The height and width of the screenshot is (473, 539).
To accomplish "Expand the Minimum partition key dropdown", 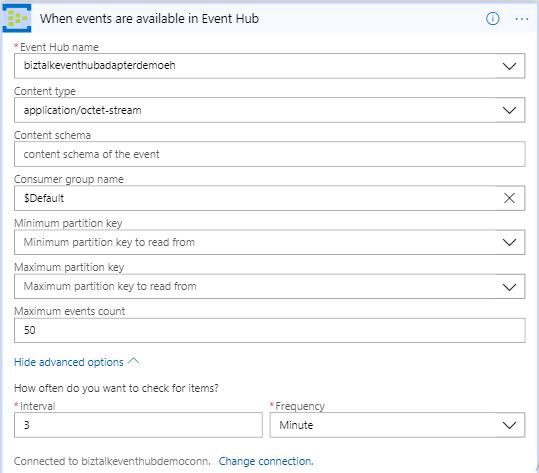I will pos(509,242).
